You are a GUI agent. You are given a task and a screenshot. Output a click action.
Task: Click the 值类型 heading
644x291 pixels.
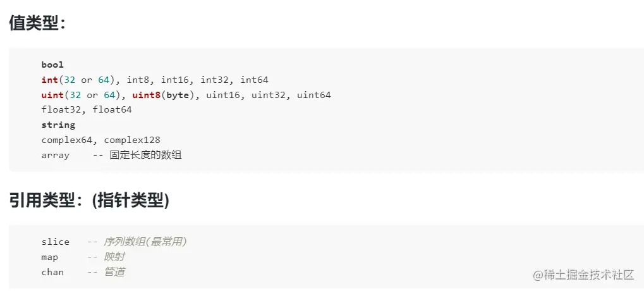coord(38,23)
